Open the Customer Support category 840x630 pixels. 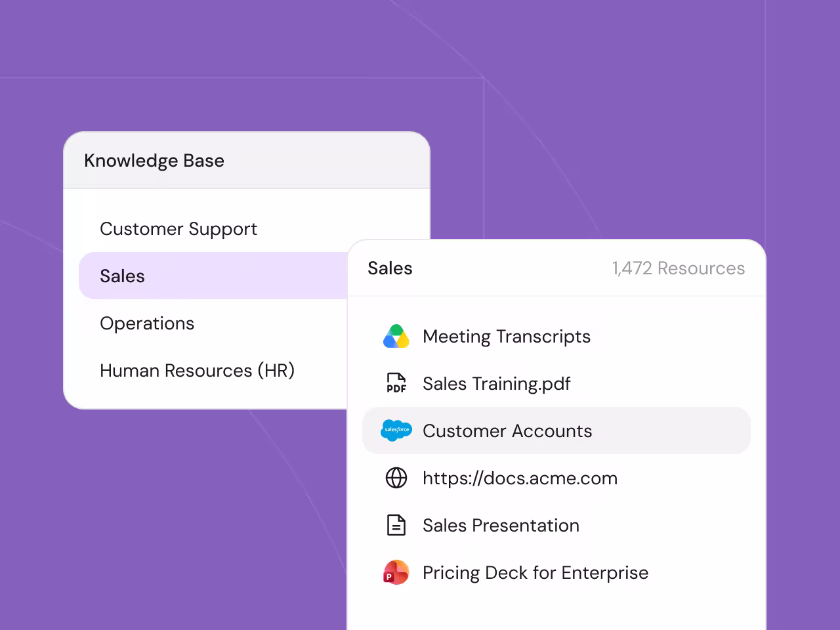178,228
